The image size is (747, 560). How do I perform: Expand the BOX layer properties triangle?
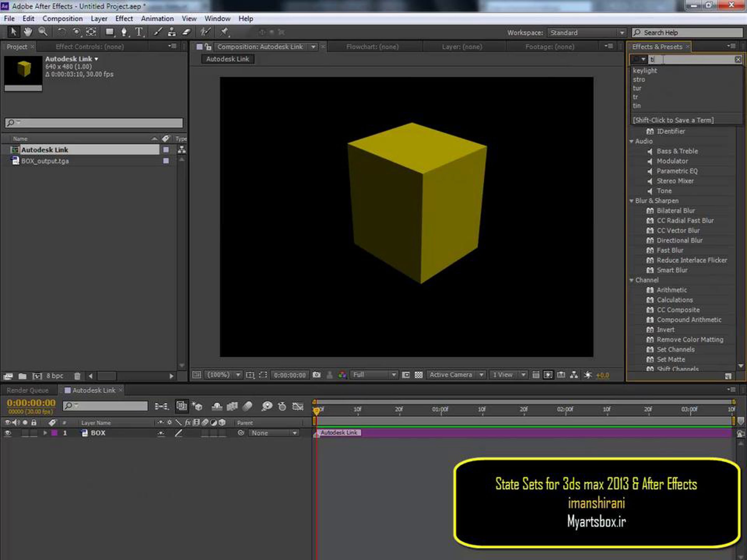pyautogui.click(x=45, y=433)
